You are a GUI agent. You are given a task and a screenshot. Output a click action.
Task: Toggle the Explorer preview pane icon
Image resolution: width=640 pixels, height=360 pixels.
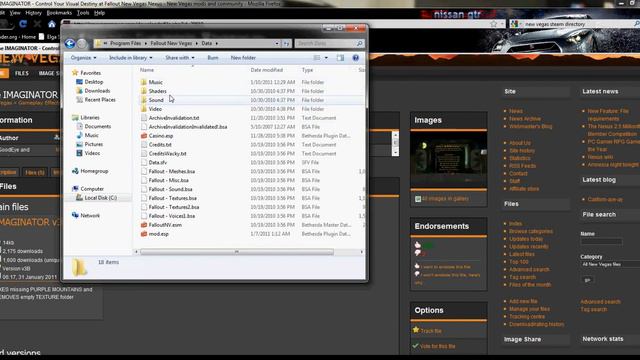pos(340,58)
